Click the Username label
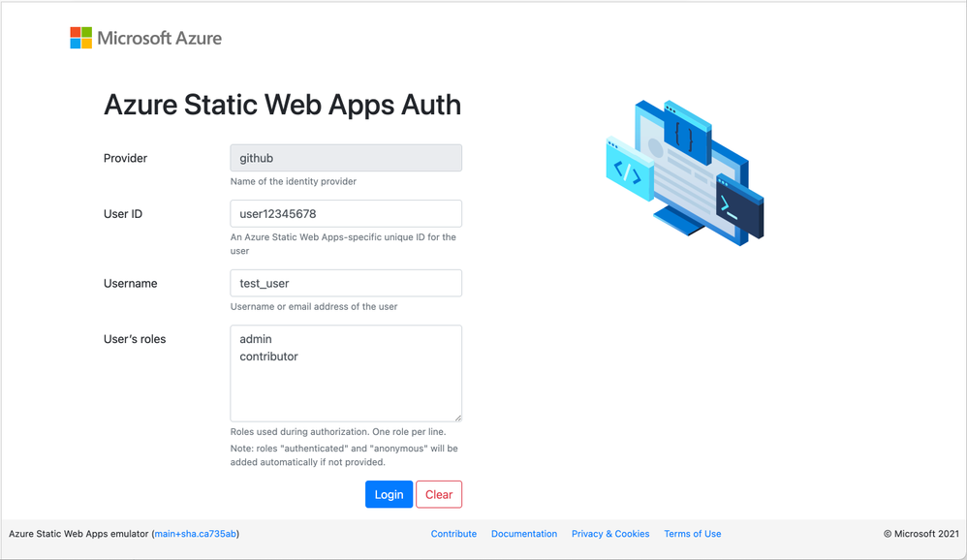The height and width of the screenshot is (560, 967). (x=130, y=284)
